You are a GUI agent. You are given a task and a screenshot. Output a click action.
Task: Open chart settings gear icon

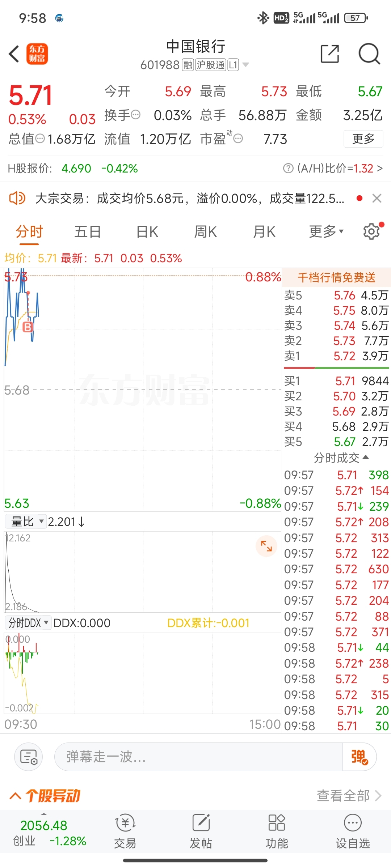(371, 231)
